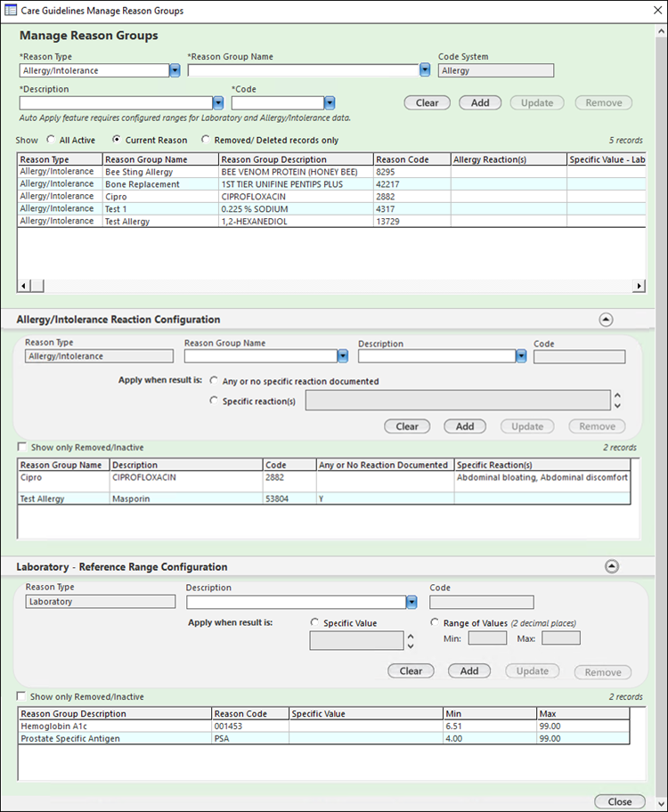Select the Prostate Specific Antigen row
This screenshot has height=812, width=668.
coord(324,738)
